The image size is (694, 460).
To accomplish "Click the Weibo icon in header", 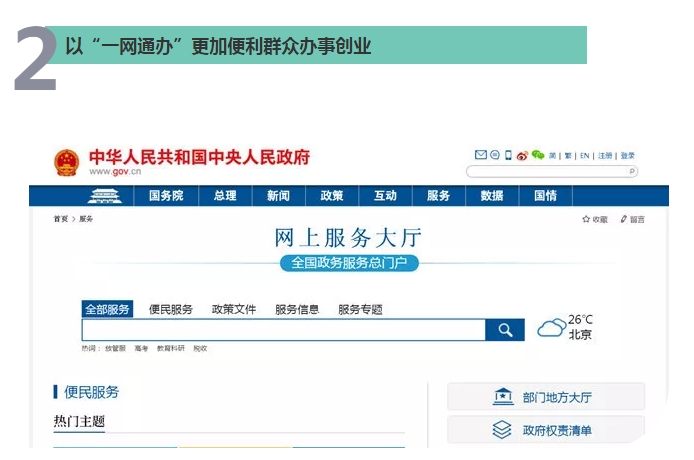I will pyautogui.click(x=522, y=155).
